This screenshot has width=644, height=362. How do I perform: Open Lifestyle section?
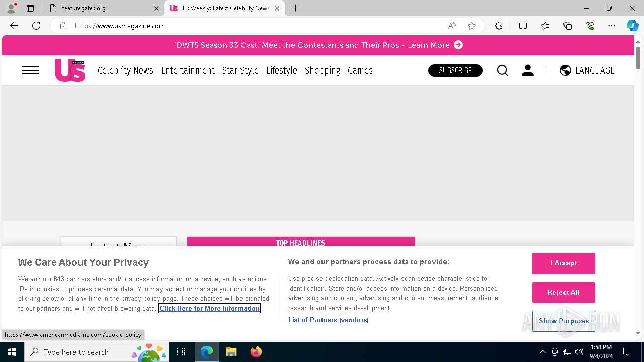282,70
